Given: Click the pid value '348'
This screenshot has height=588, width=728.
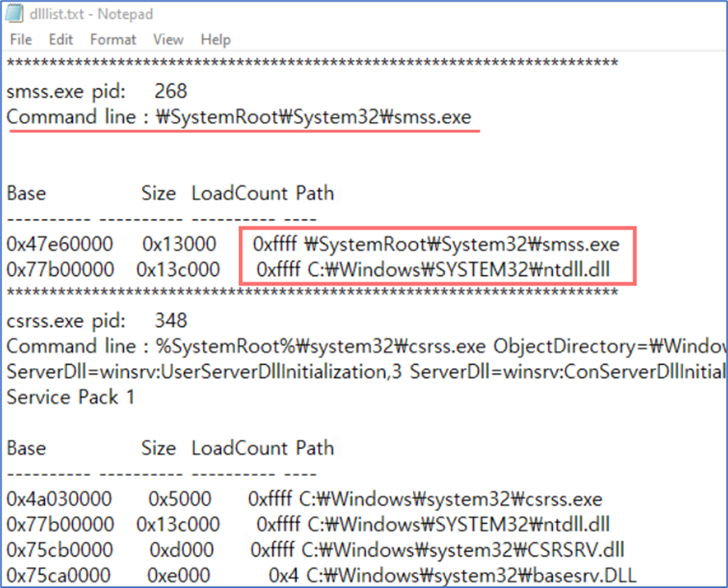Looking at the screenshot, I should 170,321.
